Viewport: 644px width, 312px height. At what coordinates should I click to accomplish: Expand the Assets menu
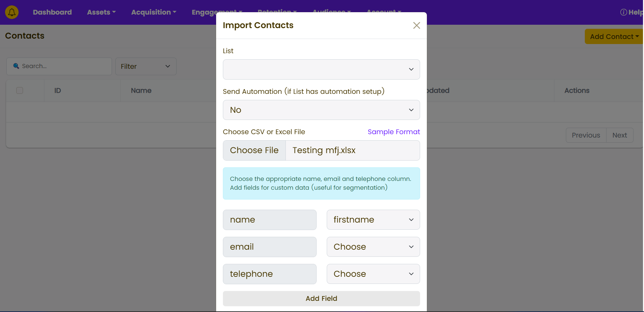[101, 12]
